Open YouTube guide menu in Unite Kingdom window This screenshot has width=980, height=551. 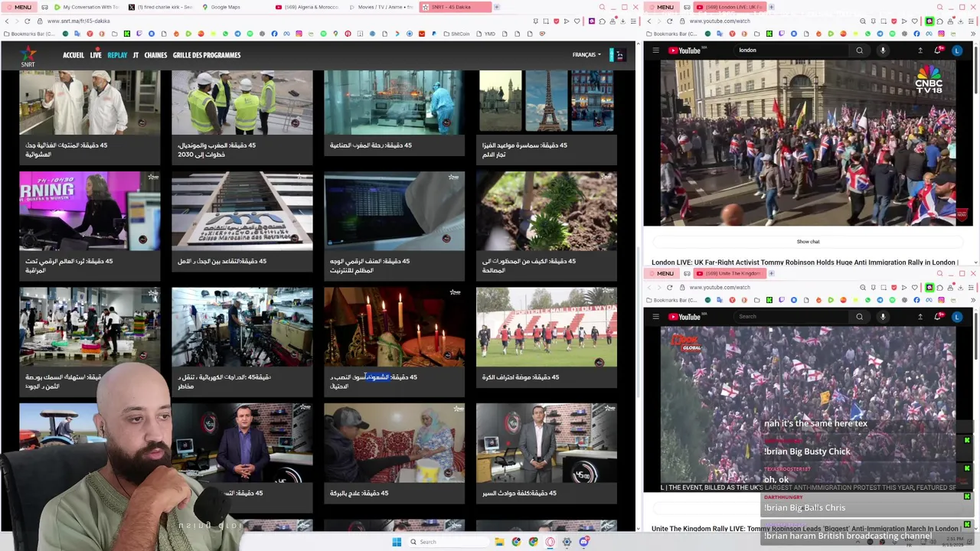pyautogui.click(x=655, y=317)
